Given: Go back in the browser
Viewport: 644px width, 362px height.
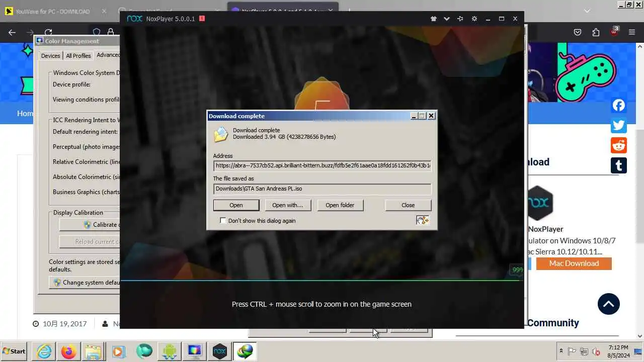Looking at the screenshot, I should pyautogui.click(x=12, y=32).
